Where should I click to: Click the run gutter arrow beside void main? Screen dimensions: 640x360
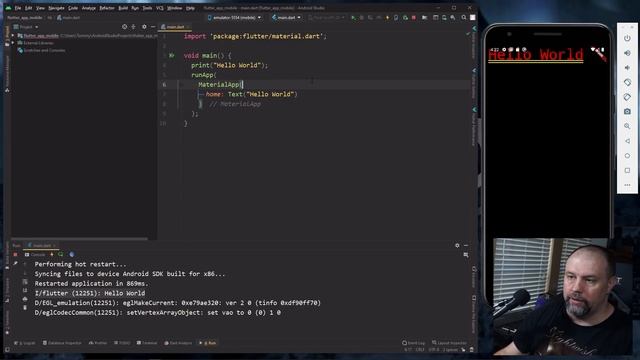point(172,56)
